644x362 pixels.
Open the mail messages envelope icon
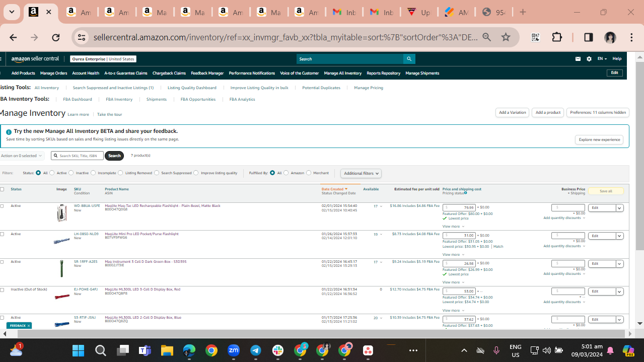578,59
